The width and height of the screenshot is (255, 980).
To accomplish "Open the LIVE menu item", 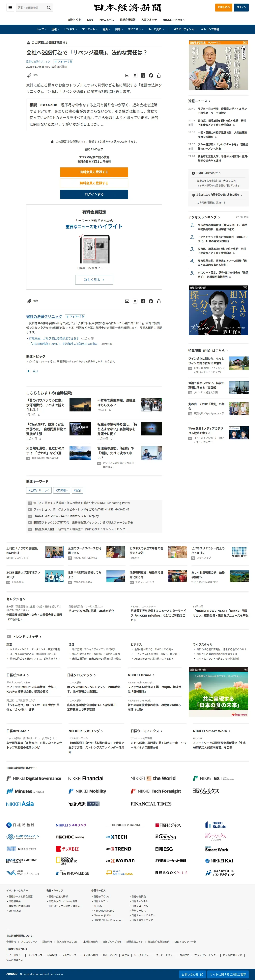I will click(90, 20).
